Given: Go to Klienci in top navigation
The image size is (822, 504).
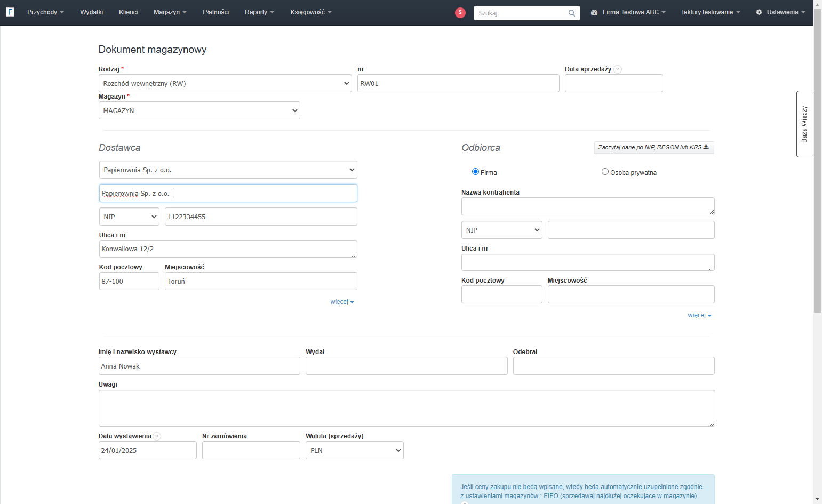Looking at the screenshot, I should [x=129, y=12].
